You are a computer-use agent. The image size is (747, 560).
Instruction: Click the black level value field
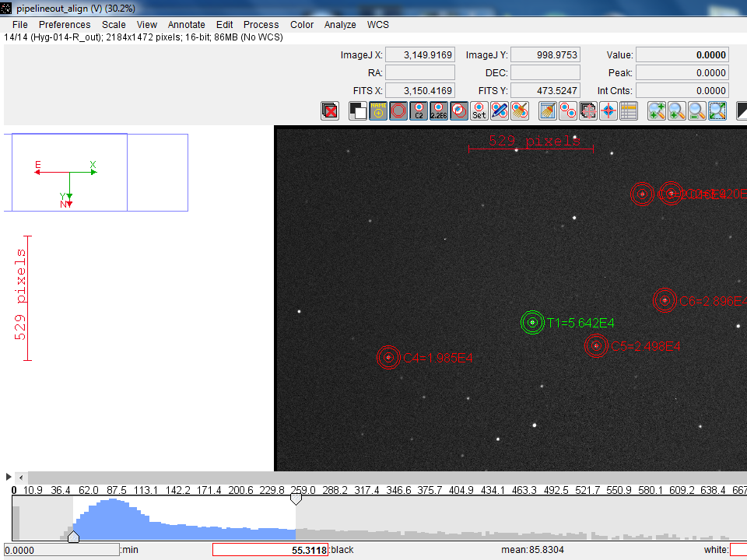click(270, 550)
